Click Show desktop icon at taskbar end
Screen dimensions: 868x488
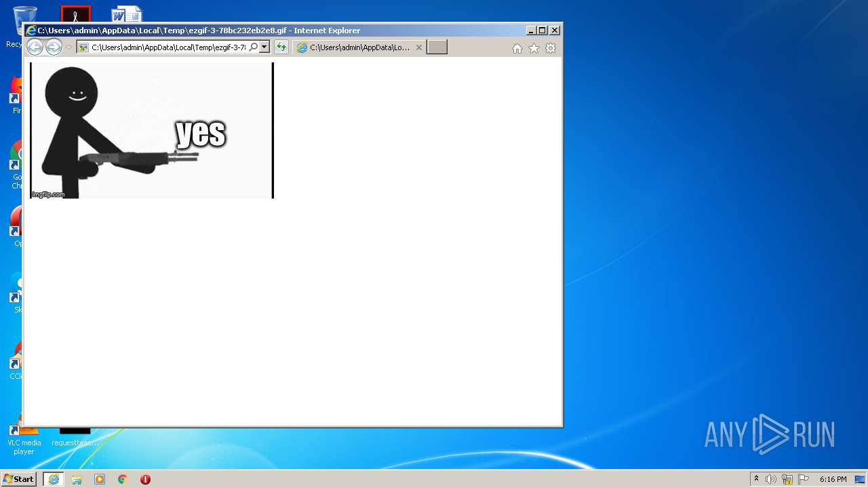[x=861, y=479]
